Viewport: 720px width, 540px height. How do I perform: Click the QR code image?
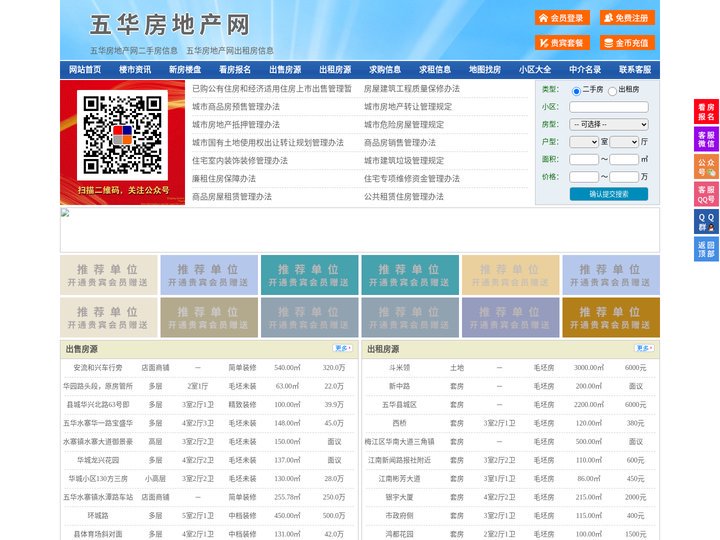122,135
